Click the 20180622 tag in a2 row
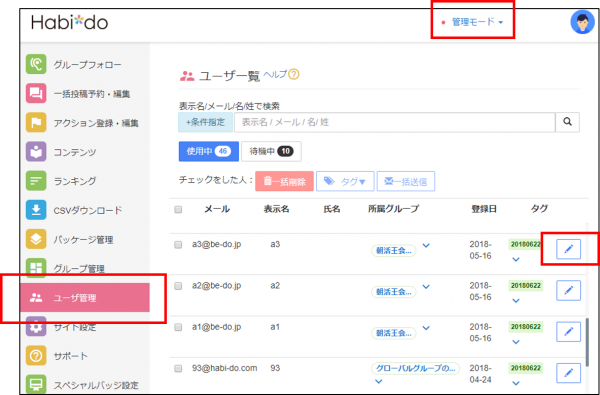600x395 pixels. pos(525,286)
